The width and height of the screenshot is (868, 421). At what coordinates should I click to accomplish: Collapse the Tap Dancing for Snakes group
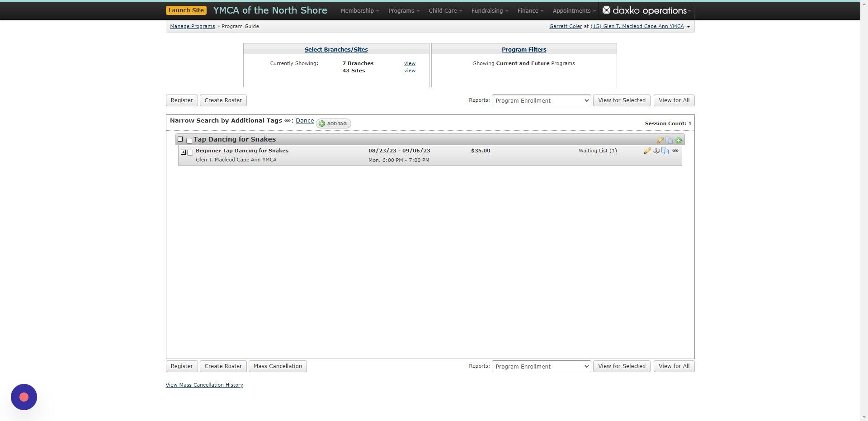click(180, 139)
